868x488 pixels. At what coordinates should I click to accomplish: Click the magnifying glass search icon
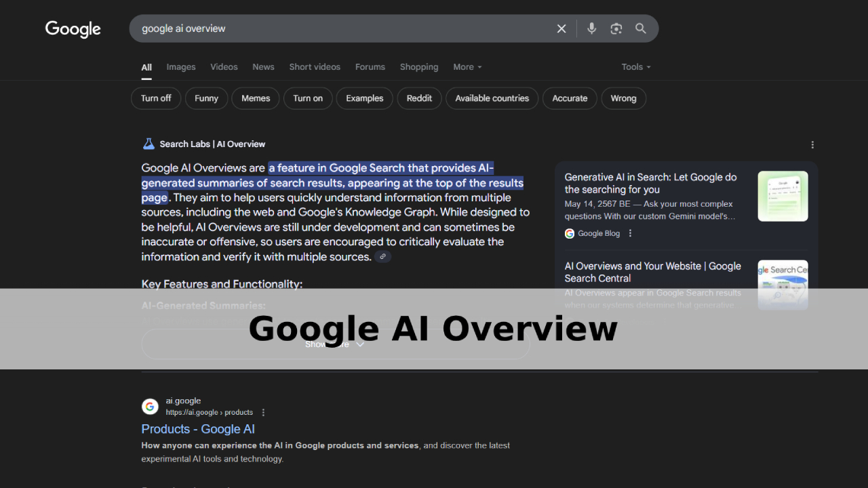(640, 28)
